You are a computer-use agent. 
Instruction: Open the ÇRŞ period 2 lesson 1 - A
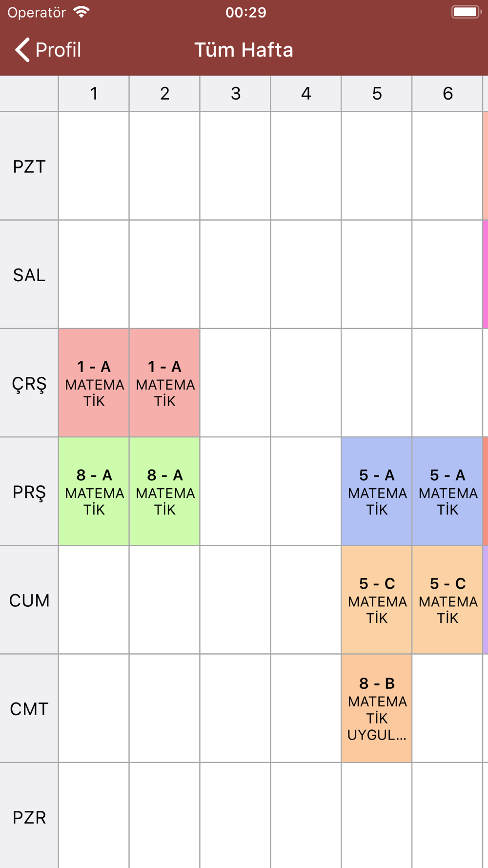pyautogui.click(x=164, y=383)
